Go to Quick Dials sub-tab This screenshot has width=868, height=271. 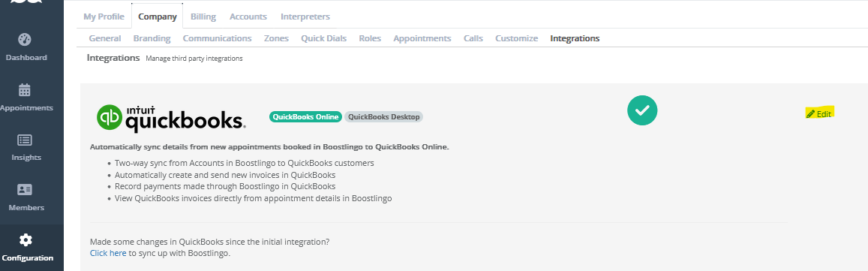[324, 38]
